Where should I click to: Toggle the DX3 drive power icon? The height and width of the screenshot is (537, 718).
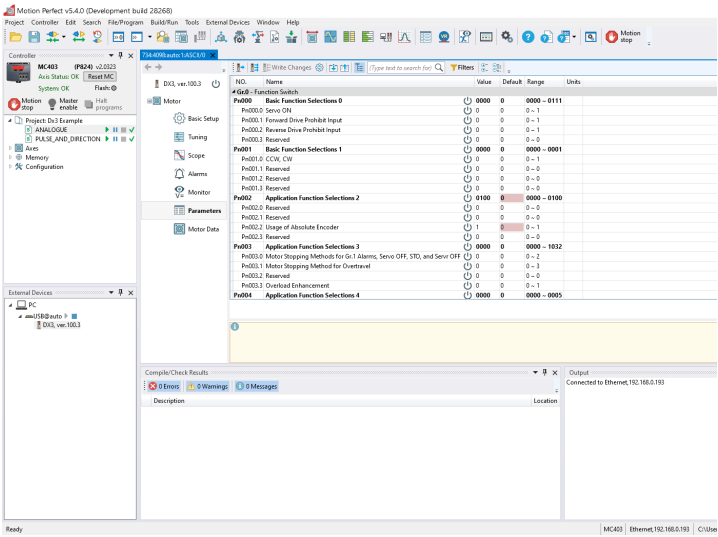click(216, 84)
